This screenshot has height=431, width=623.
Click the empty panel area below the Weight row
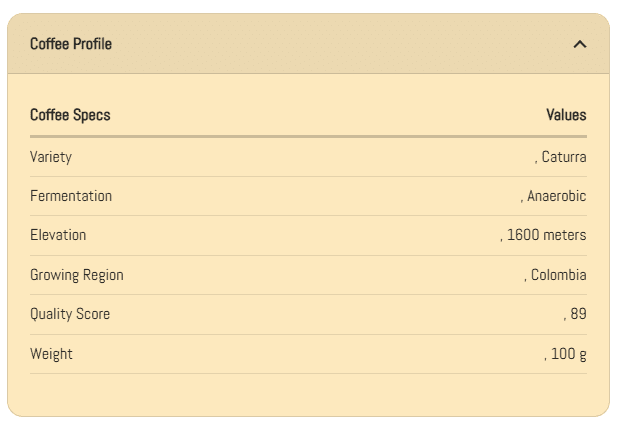pos(308,393)
